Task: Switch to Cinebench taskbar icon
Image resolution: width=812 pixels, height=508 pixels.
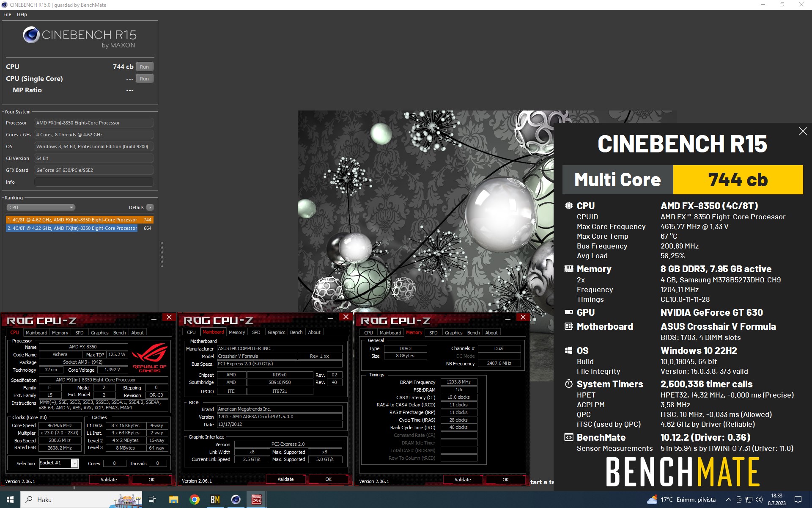Action: 236,500
